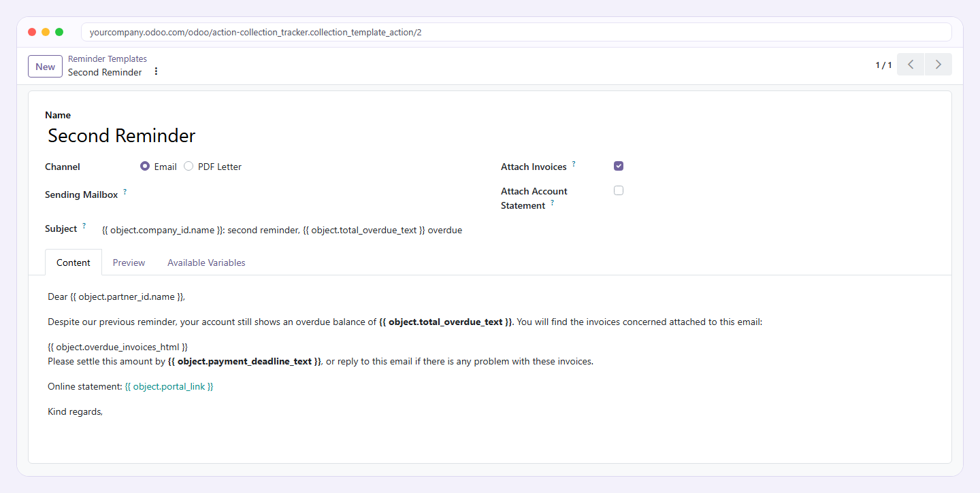This screenshot has height=493, width=980.
Task: Enable the Attach Account Statement checkbox
Action: point(619,190)
